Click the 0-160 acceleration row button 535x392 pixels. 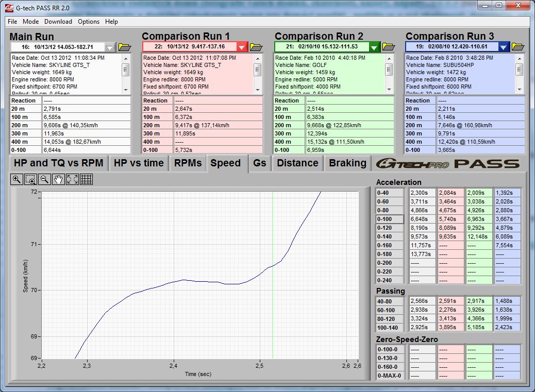click(390, 245)
